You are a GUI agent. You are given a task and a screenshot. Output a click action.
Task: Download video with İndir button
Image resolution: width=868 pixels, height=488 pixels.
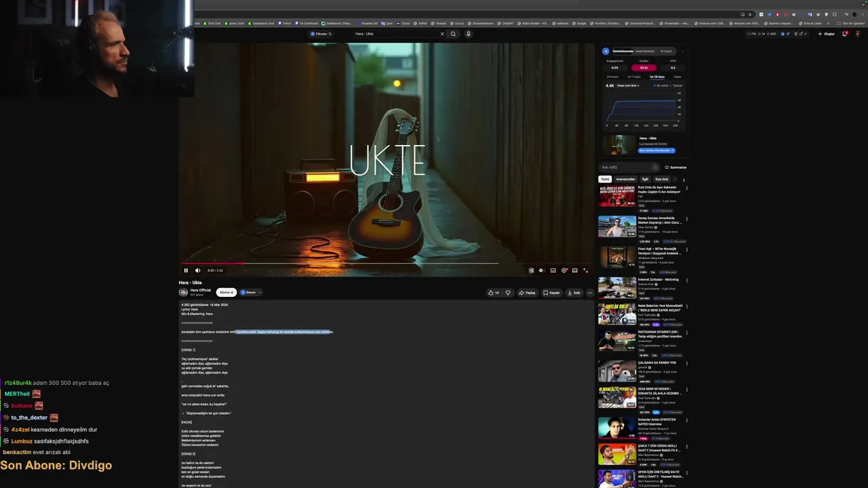point(574,293)
